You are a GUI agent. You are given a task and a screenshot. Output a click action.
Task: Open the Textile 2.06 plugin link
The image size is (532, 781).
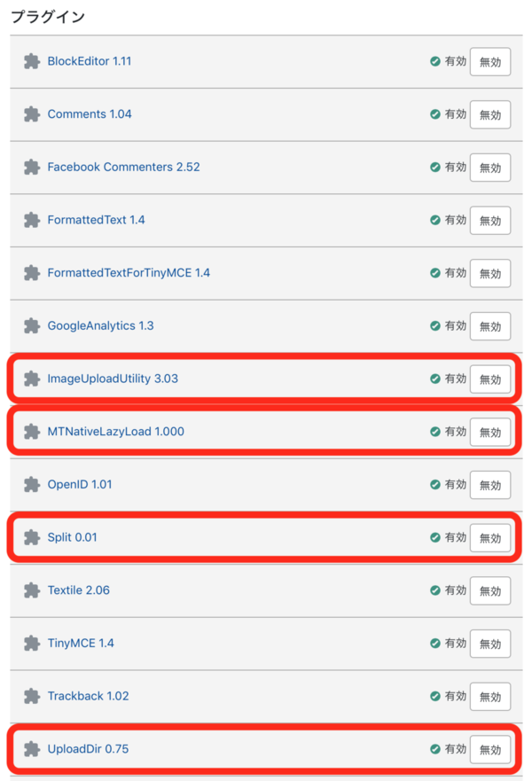pyautogui.click(x=79, y=590)
